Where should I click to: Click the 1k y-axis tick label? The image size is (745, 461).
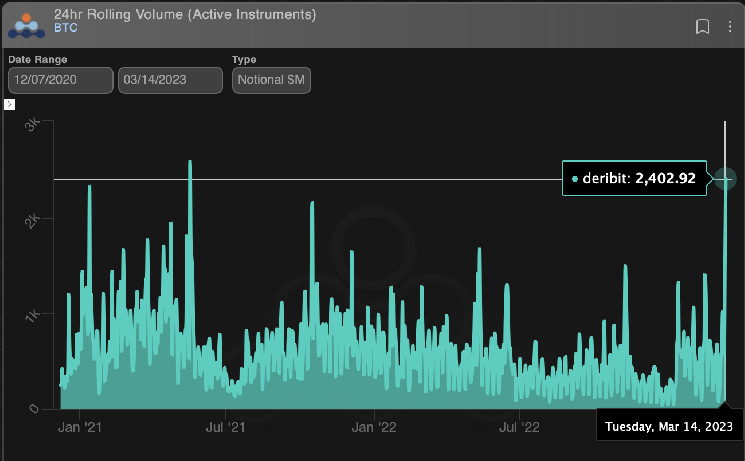pyautogui.click(x=32, y=315)
